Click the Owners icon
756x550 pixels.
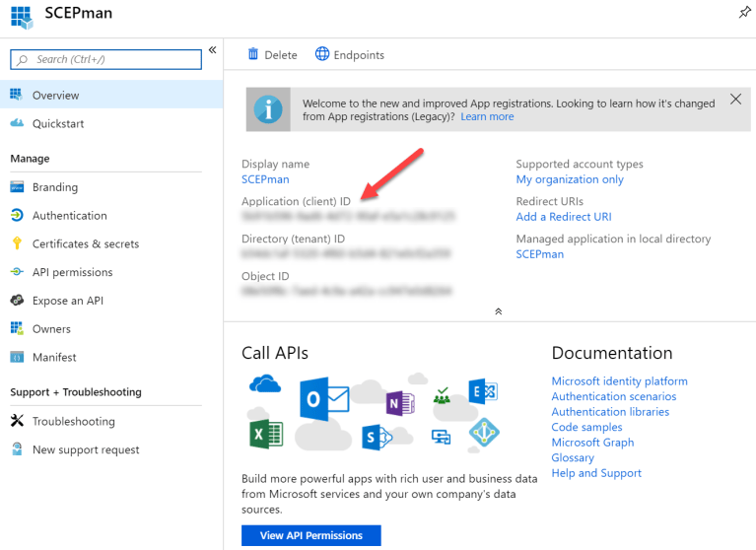17,328
